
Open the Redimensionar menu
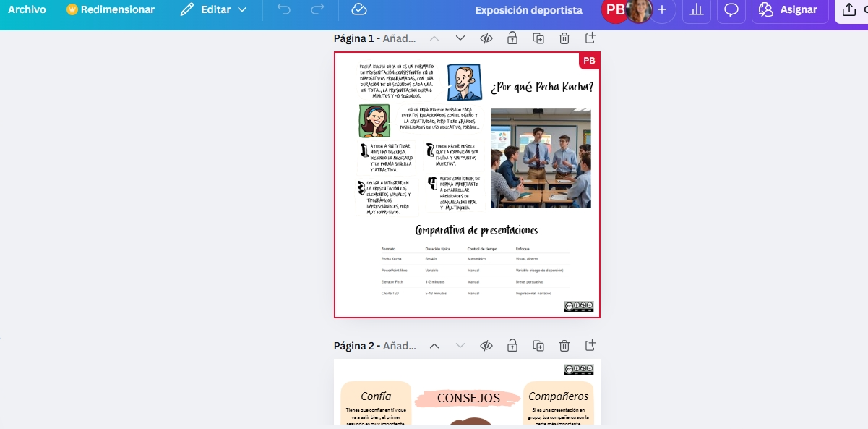111,9
